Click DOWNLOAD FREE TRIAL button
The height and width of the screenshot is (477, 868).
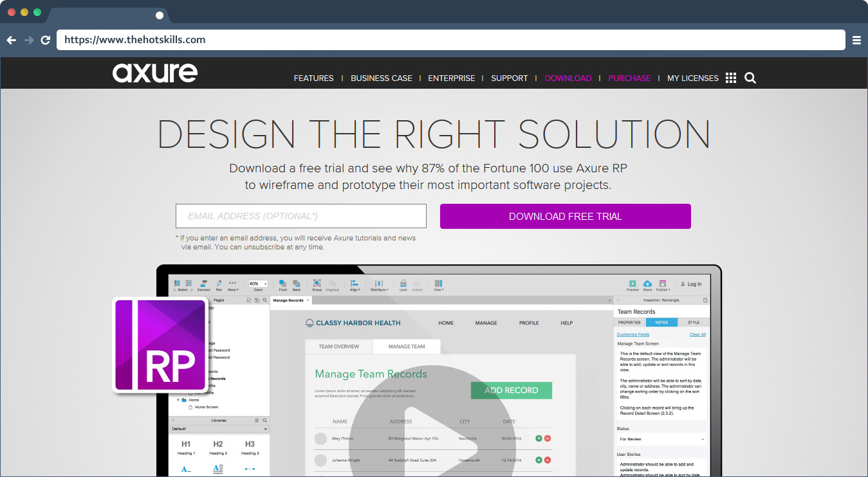tap(566, 216)
